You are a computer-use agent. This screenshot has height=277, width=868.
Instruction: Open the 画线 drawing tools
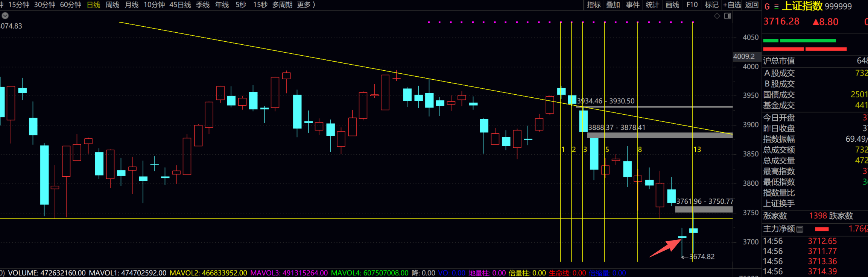(672, 5)
